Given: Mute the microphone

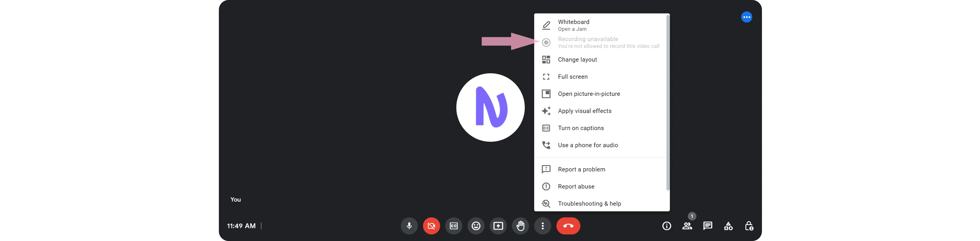Looking at the screenshot, I should coord(409,226).
